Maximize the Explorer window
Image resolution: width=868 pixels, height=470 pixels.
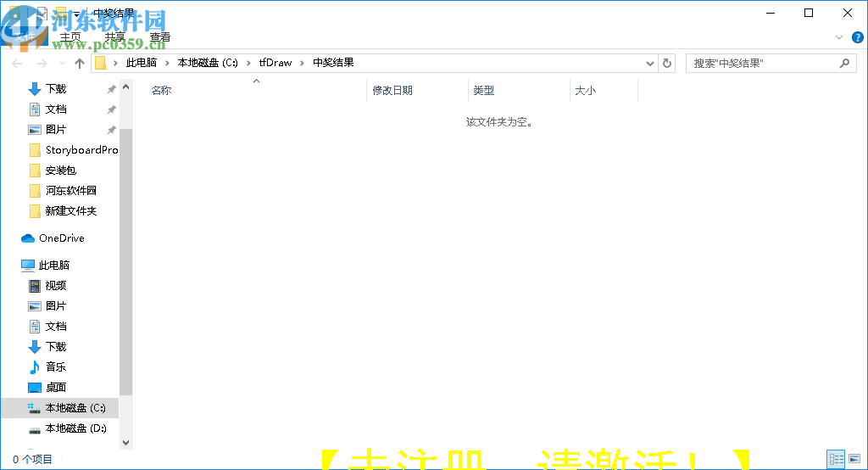pos(808,13)
